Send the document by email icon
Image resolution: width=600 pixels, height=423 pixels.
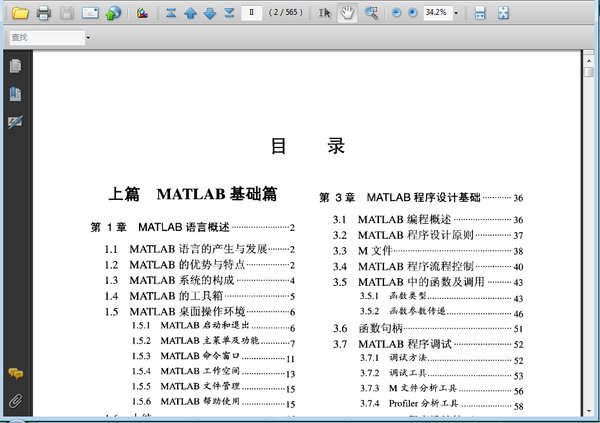coord(90,13)
